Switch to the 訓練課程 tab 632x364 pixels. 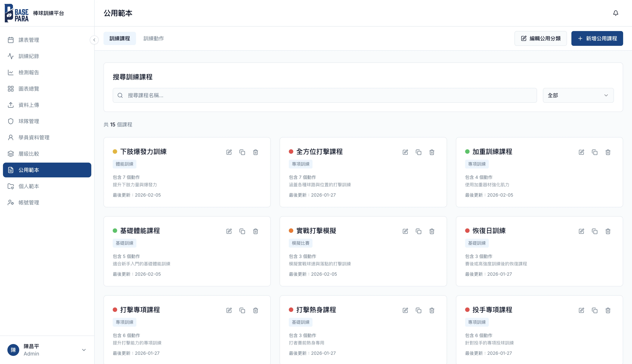pos(120,38)
